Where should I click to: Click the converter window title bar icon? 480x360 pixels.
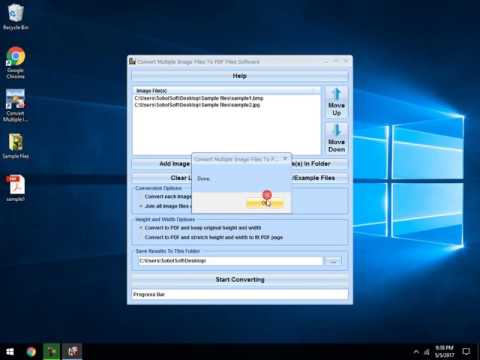[x=132, y=61]
